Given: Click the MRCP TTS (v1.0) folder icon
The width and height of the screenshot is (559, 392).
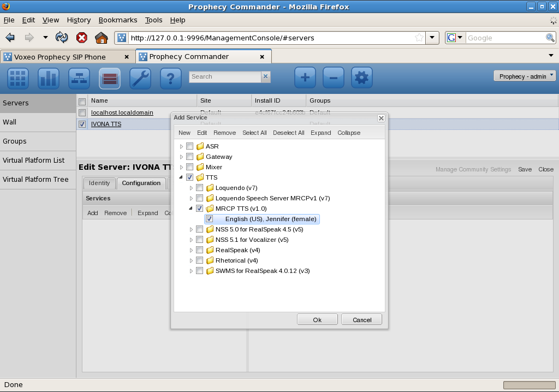Looking at the screenshot, I should (x=210, y=209).
